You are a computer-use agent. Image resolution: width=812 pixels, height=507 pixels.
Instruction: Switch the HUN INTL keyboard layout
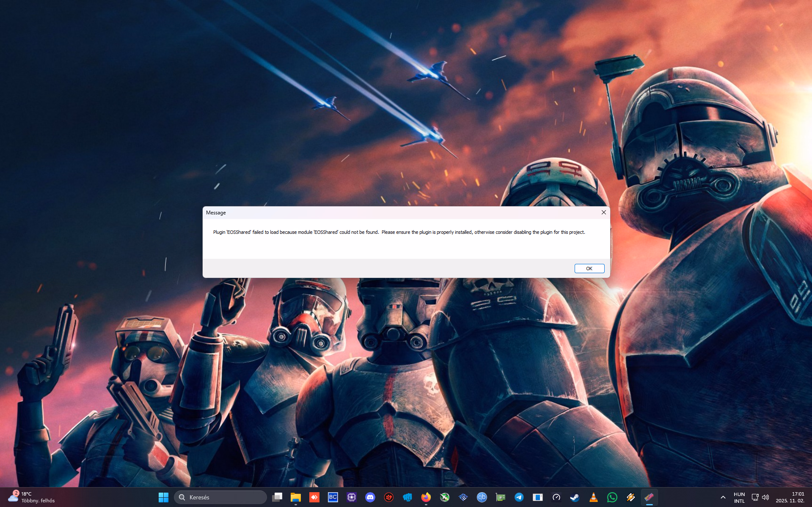(x=739, y=497)
